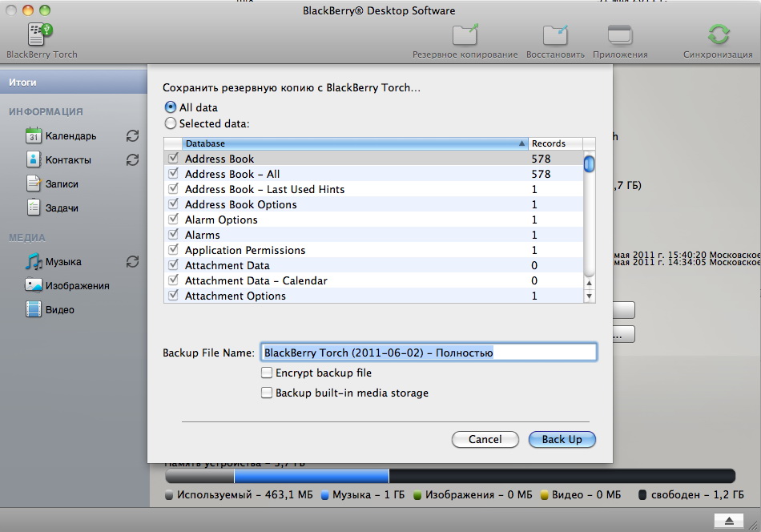Click the gray Используемый storage bar segment
The image size is (761, 532).
pos(199,476)
